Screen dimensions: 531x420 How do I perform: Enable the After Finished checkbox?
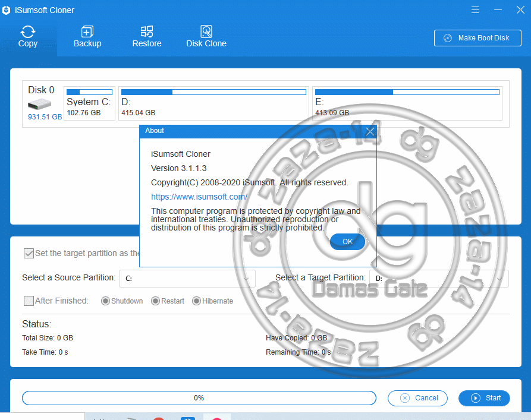click(x=29, y=301)
